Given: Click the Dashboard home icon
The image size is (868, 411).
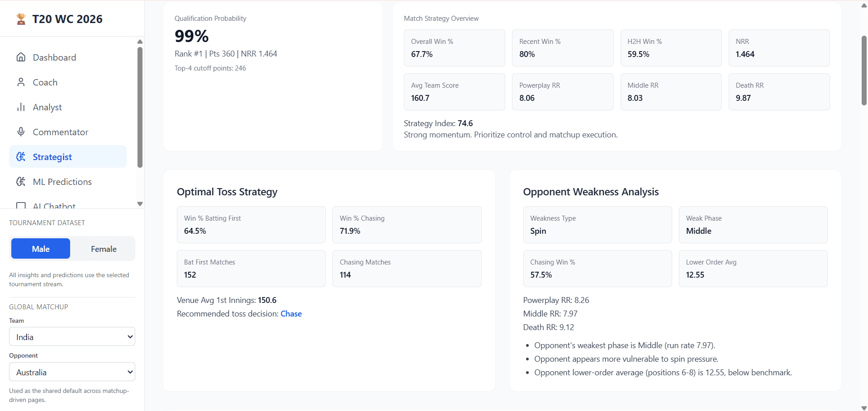Looking at the screenshot, I should (x=21, y=57).
